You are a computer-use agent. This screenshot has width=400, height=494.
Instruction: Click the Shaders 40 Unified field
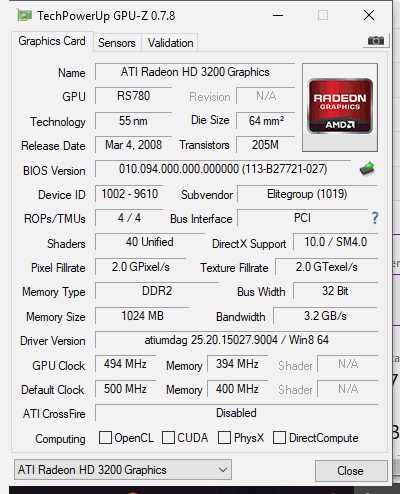click(x=150, y=242)
